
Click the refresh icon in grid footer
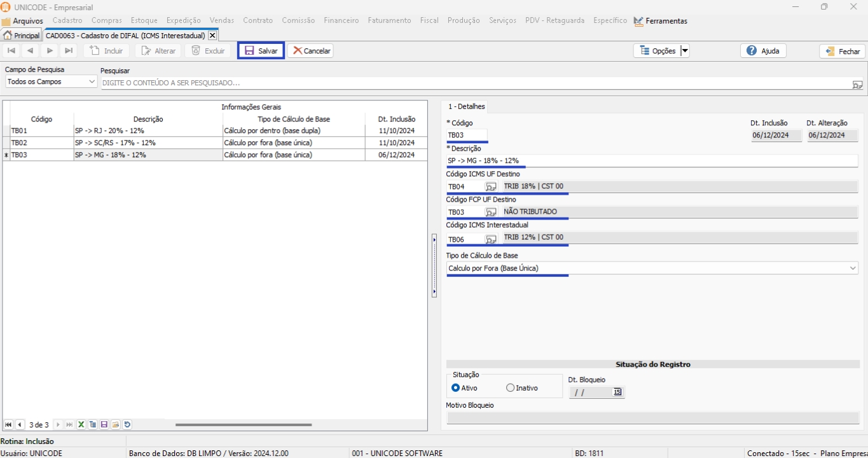(x=127, y=425)
